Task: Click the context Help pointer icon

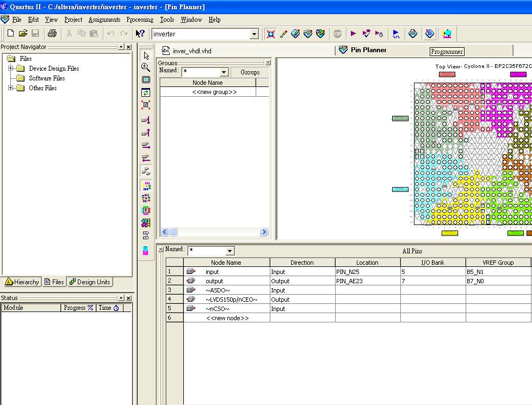Action: coord(140,34)
